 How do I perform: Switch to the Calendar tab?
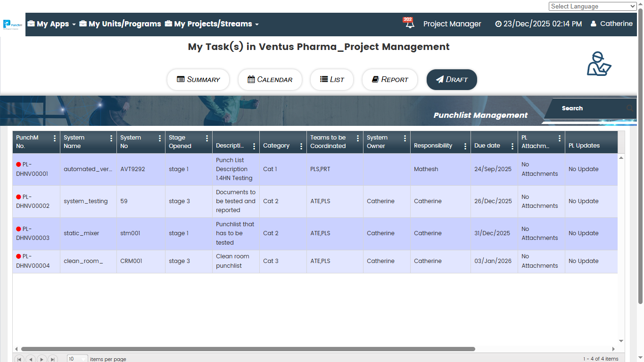tap(270, 80)
